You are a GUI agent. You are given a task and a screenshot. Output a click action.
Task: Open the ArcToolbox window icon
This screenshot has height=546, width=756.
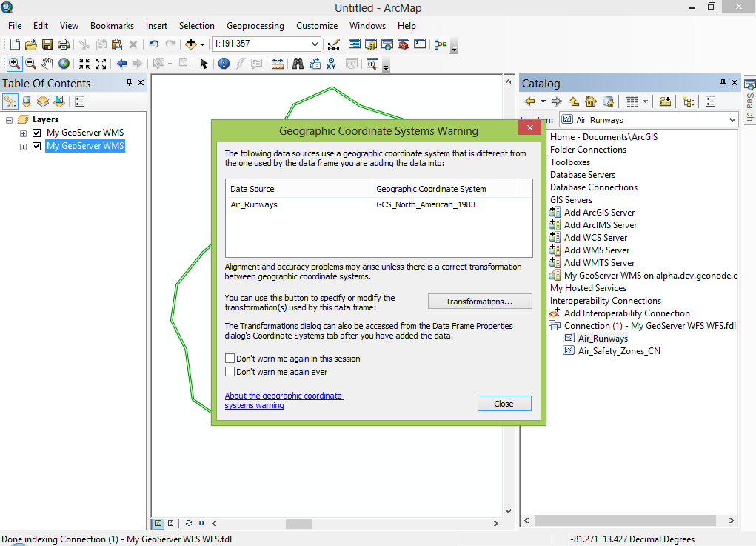tap(404, 44)
